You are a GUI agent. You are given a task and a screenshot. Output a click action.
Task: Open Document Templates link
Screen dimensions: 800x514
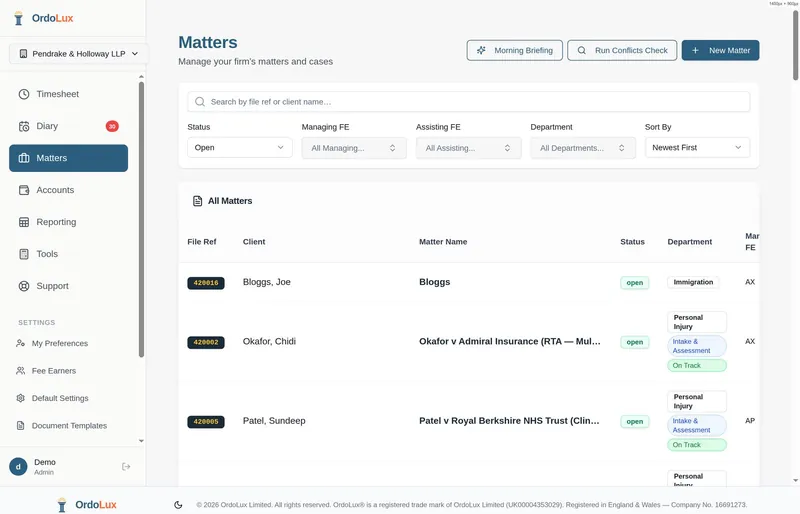pos(68,426)
